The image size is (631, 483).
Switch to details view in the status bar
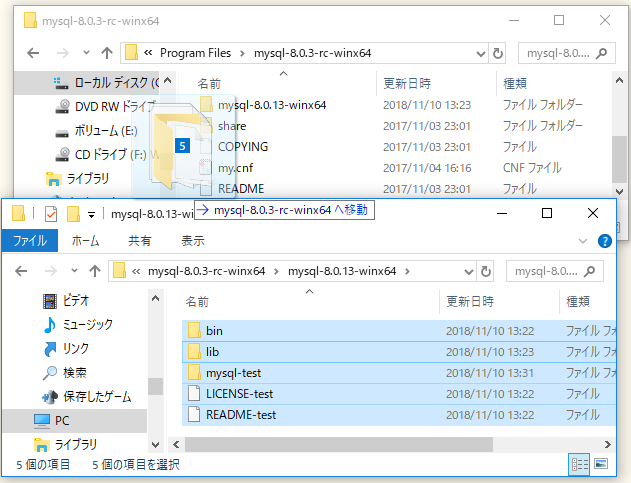579,464
